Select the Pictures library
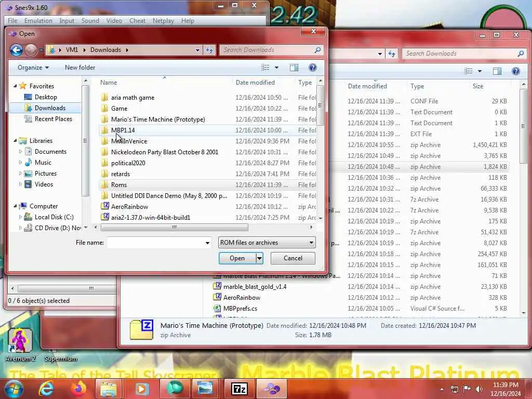The width and height of the screenshot is (532, 399). click(x=46, y=174)
